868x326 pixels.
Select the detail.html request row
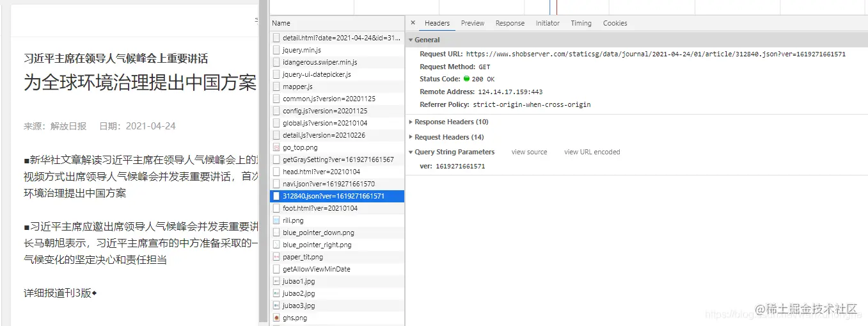(337, 38)
